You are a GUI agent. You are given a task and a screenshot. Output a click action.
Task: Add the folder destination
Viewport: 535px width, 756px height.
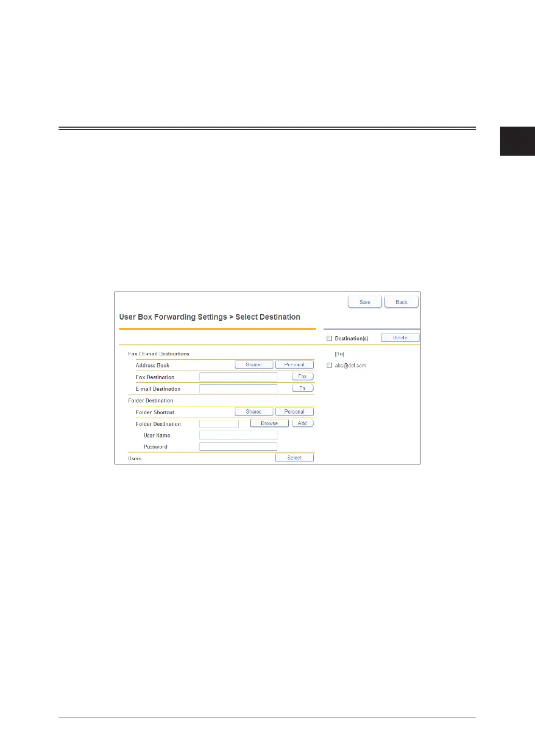coord(303,423)
